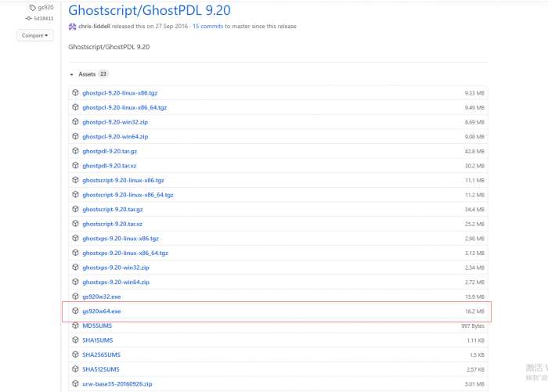Collapse the Assets section
Screen dimensions: 548x392
click(x=72, y=74)
